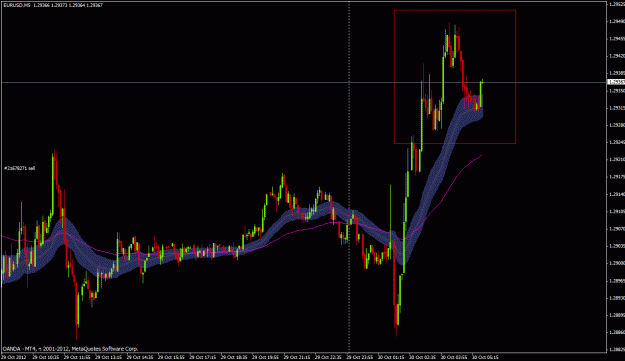The width and height of the screenshot is (625, 361).
Task: Click the 1.29000 price scale label
Action: 617,263
